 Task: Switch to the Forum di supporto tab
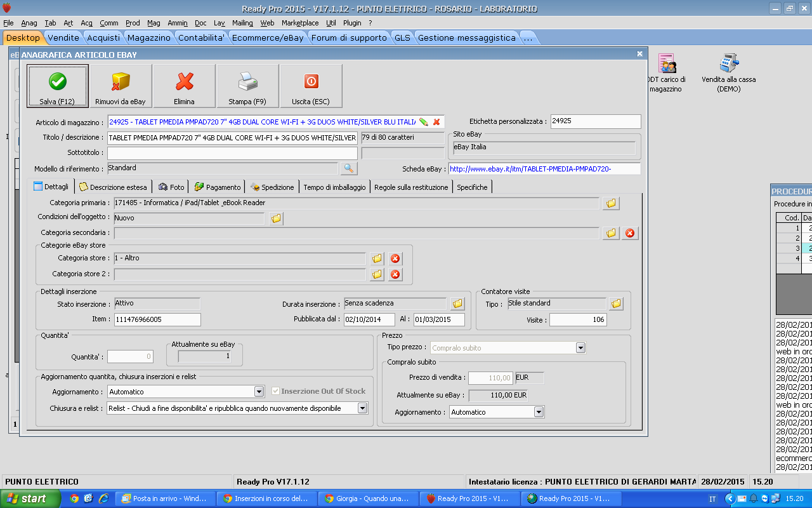[x=349, y=38]
